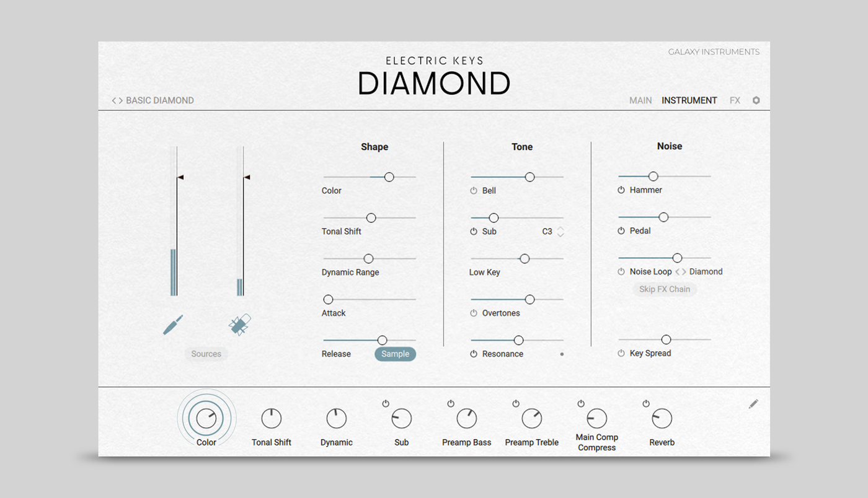
Task: Click the Sub slider handle in Tone
Action: click(x=494, y=218)
